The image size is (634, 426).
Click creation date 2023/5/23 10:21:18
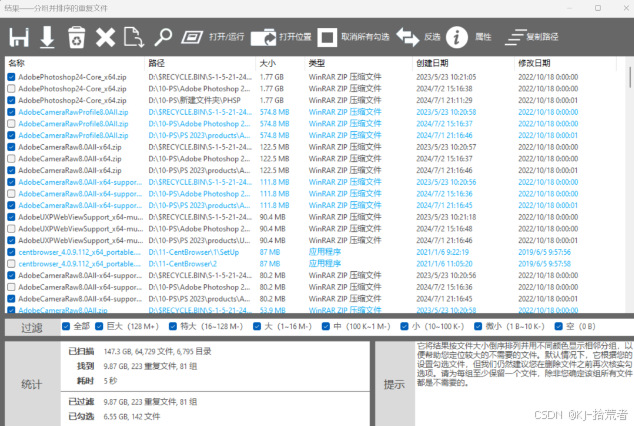click(446, 217)
